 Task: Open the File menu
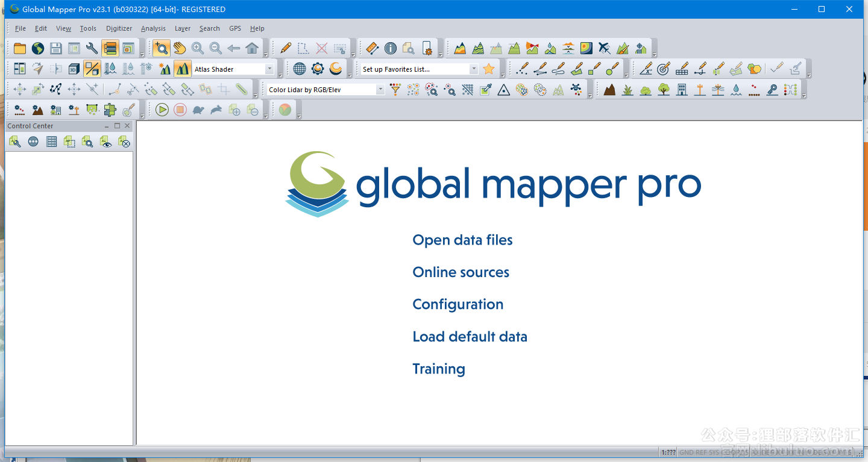tap(20, 28)
